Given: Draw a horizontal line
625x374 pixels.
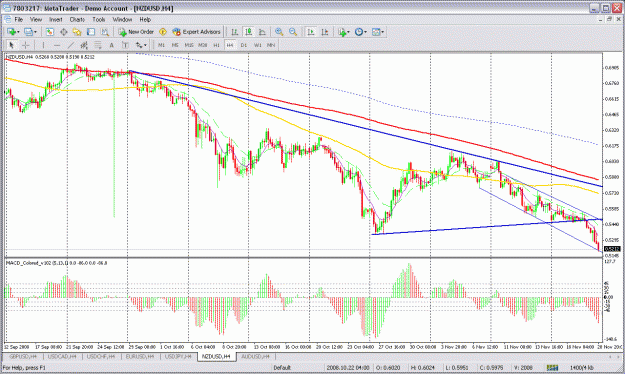Looking at the screenshot, I should point(57,45).
